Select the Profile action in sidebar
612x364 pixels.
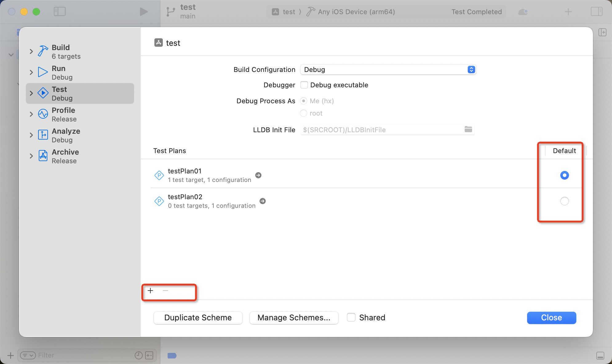coord(80,114)
